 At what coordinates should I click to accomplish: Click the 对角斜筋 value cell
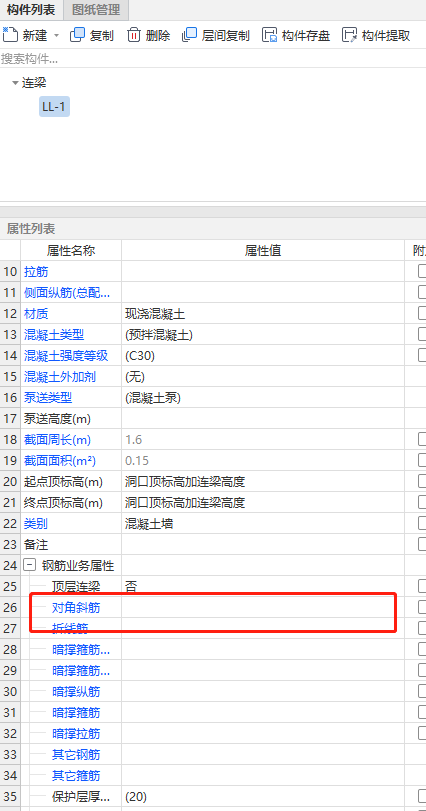click(x=263, y=607)
